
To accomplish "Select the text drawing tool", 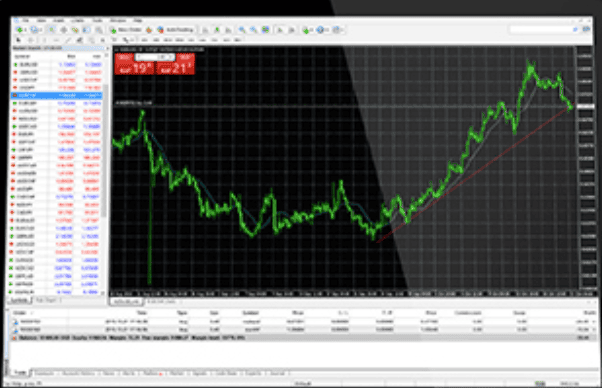I will (x=103, y=40).
